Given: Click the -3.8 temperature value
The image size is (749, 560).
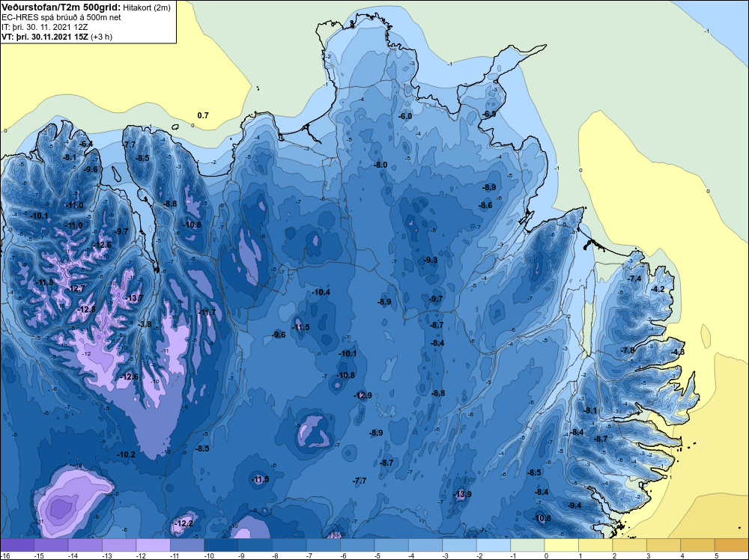Looking at the screenshot, I should (x=145, y=325).
